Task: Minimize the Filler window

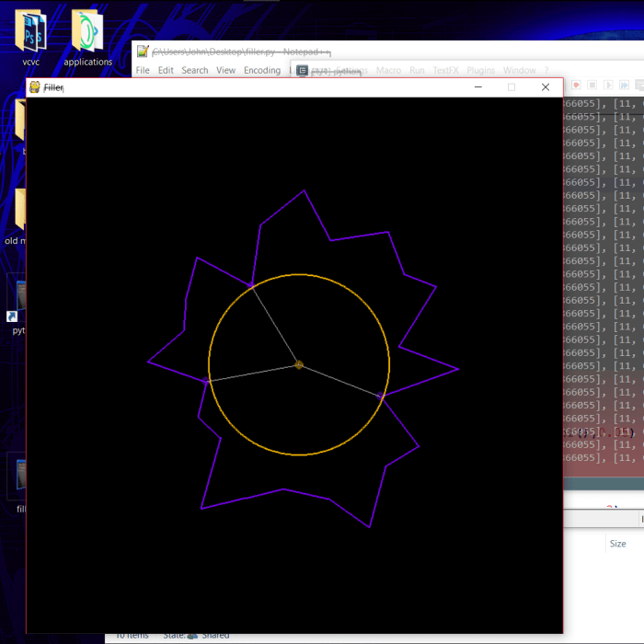Action: (x=478, y=87)
